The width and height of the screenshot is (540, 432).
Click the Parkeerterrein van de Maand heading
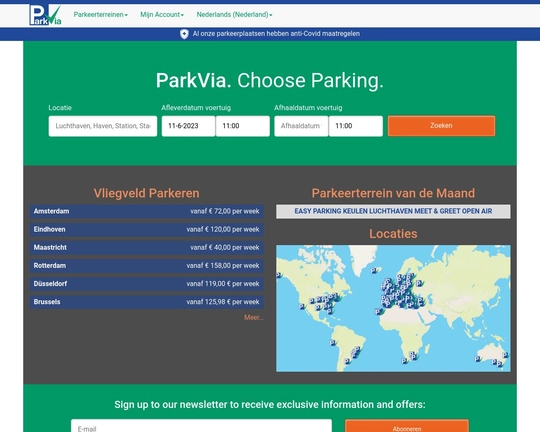click(393, 193)
